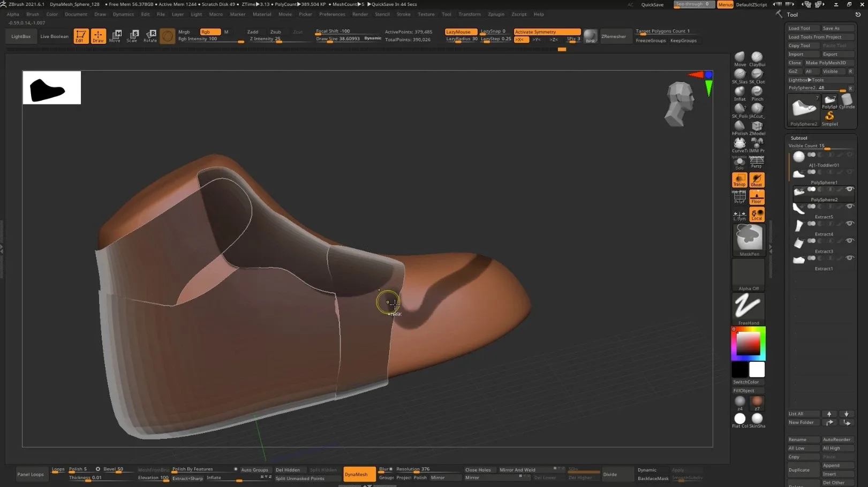Pick the SK_Slash brush
The width and height of the screenshot is (868, 487).
coord(740,75)
